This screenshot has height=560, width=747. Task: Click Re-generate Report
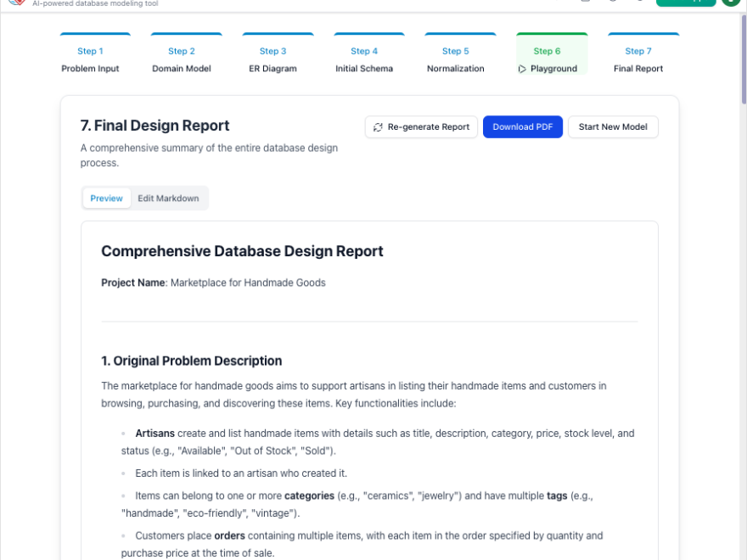pos(420,126)
